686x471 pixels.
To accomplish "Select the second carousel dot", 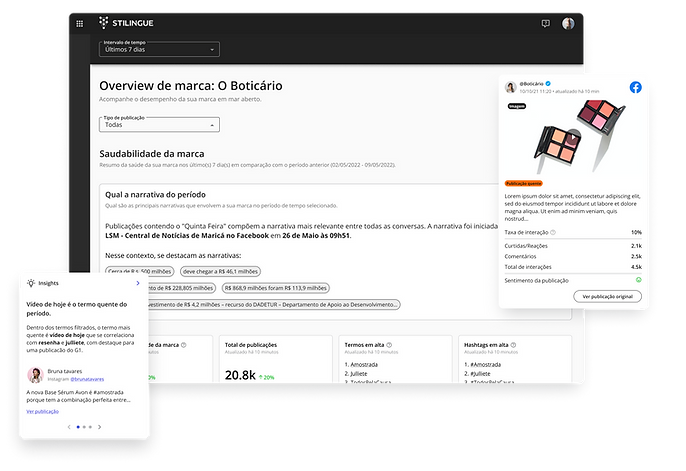I will point(84,427).
